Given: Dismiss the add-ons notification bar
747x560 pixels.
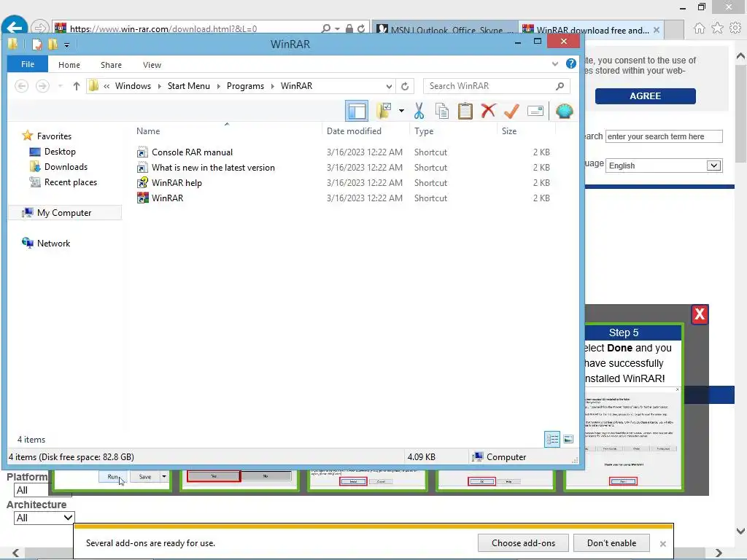Looking at the screenshot, I should click(x=662, y=543).
